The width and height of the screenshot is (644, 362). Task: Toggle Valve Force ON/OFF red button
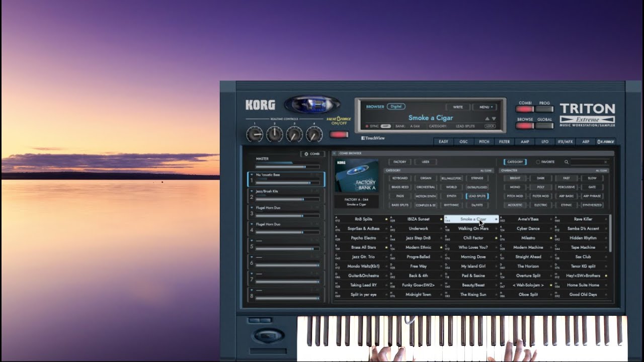point(339,134)
